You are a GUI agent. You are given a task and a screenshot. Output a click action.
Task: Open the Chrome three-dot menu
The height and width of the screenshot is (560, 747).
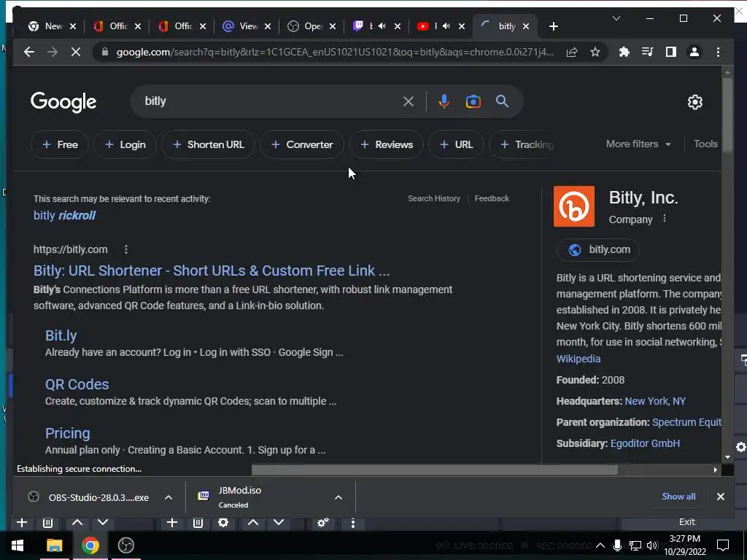[x=718, y=52]
